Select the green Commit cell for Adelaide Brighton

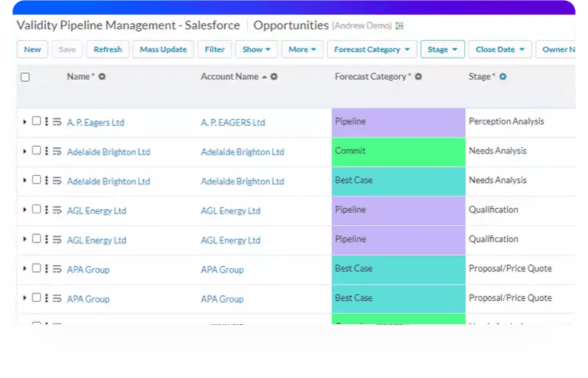coord(399,152)
